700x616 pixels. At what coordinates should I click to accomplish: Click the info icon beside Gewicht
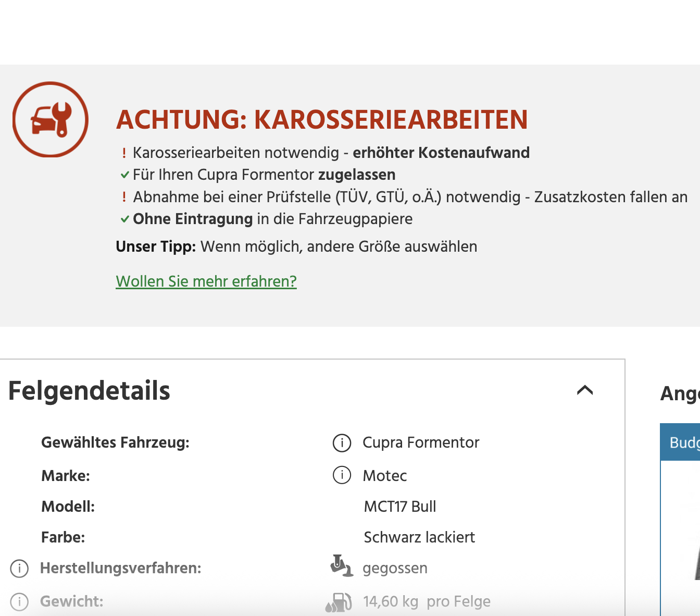(19, 601)
